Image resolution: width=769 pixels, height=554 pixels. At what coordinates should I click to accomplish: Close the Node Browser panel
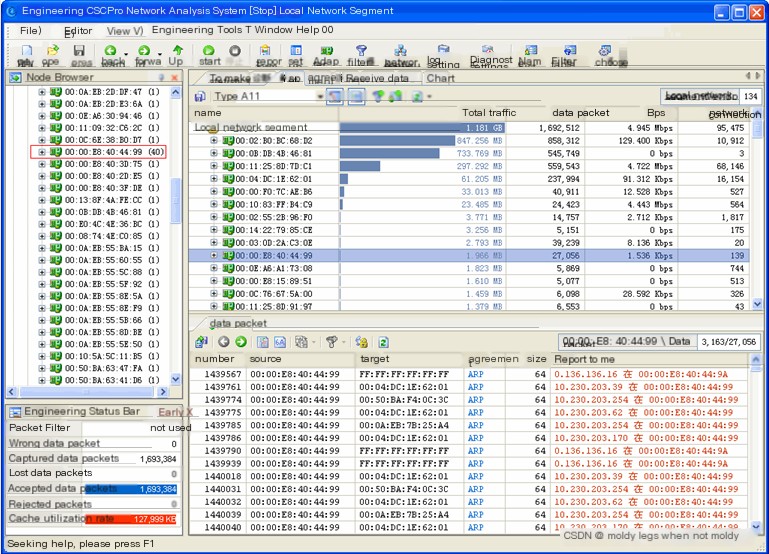[x=174, y=77]
